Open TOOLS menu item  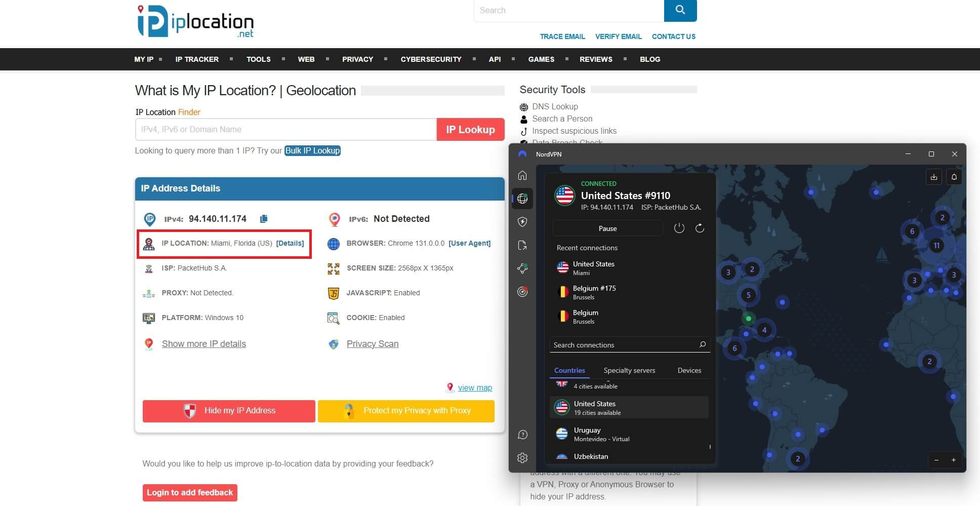click(x=259, y=59)
